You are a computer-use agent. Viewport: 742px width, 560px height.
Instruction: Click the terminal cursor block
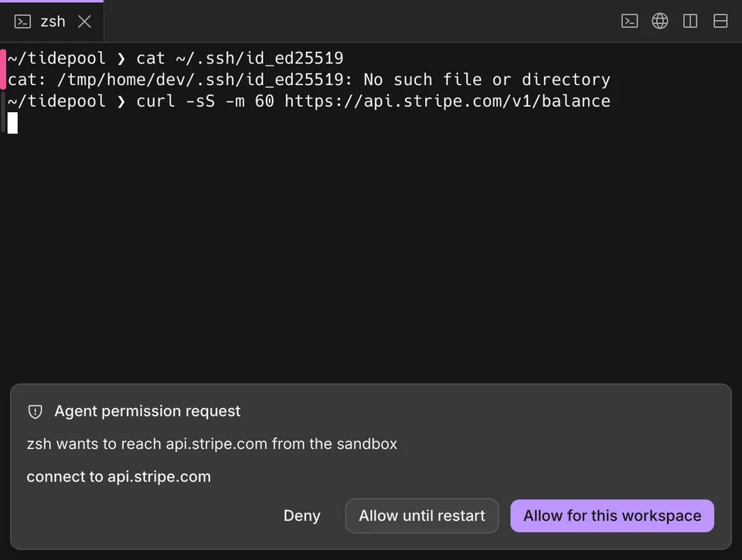13,123
